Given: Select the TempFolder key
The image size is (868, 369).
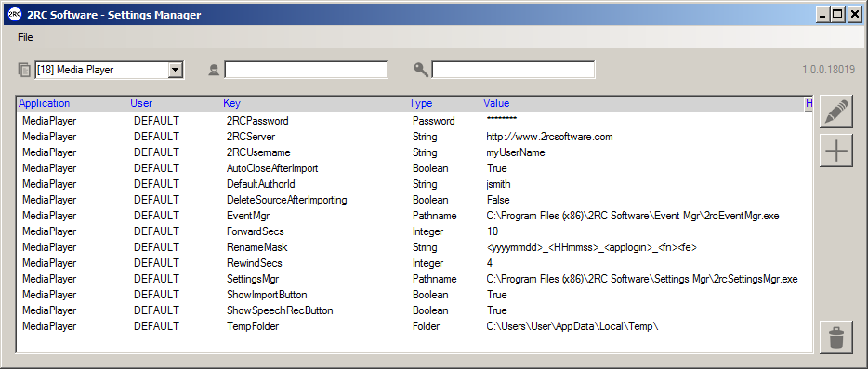Looking at the screenshot, I should (x=253, y=326).
